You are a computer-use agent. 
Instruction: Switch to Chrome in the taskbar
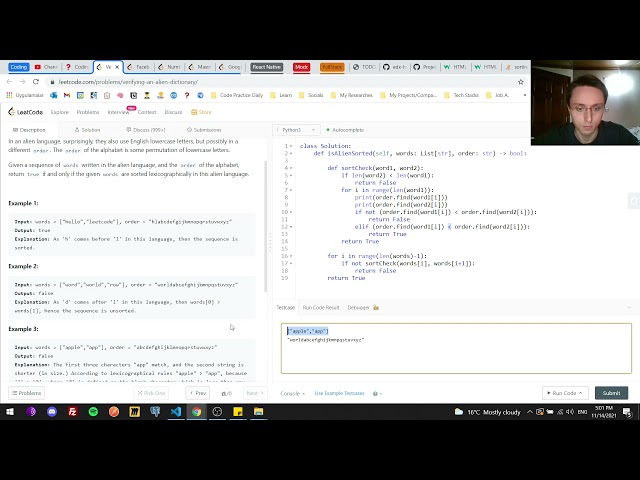pos(196,412)
